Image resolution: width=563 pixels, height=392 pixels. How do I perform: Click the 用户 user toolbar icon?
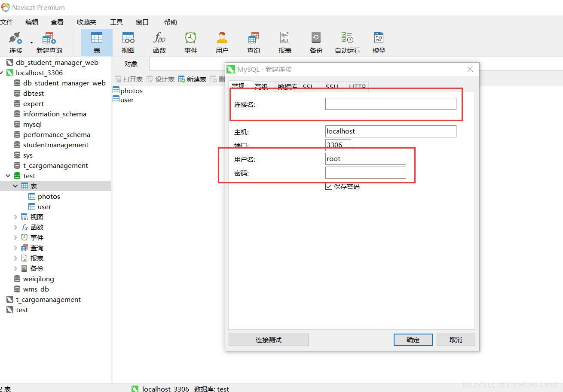pyautogui.click(x=222, y=42)
